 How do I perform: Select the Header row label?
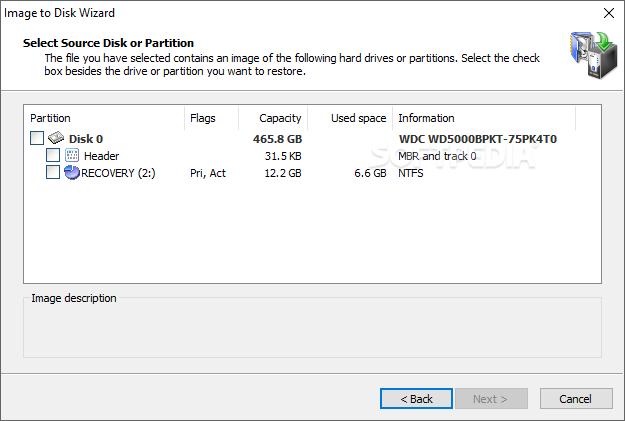click(101, 156)
